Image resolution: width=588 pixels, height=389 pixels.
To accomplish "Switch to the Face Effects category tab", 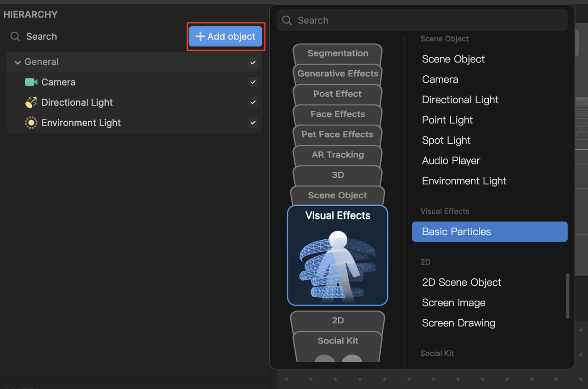I will [337, 114].
